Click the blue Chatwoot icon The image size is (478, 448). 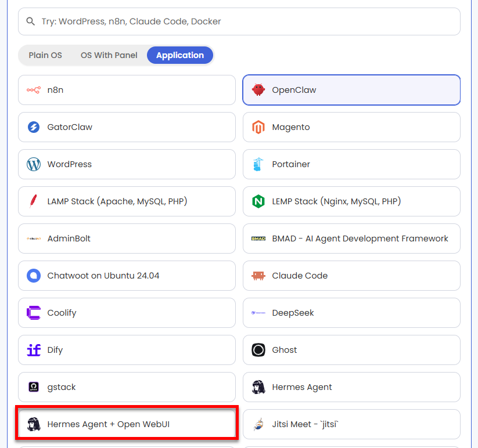(x=34, y=276)
